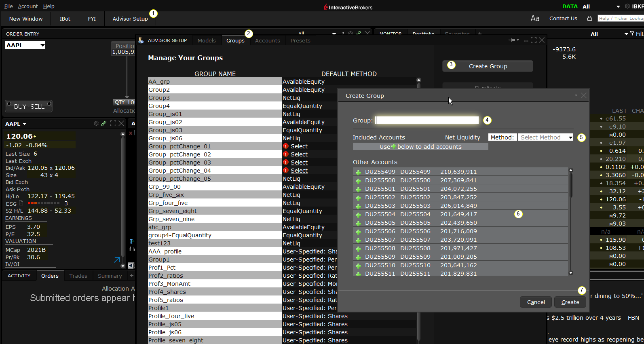
Task: Click the FYI toolbar button
Action: click(92, 19)
